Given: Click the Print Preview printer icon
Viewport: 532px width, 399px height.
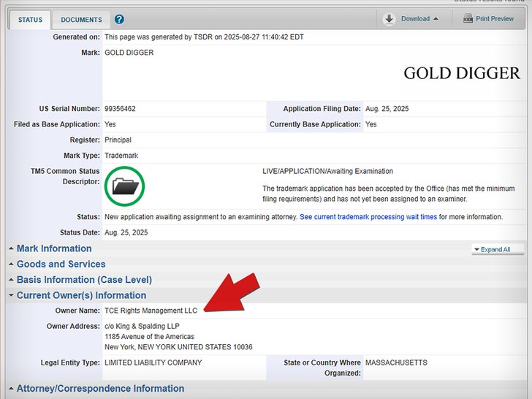Looking at the screenshot, I should (468, 19).
